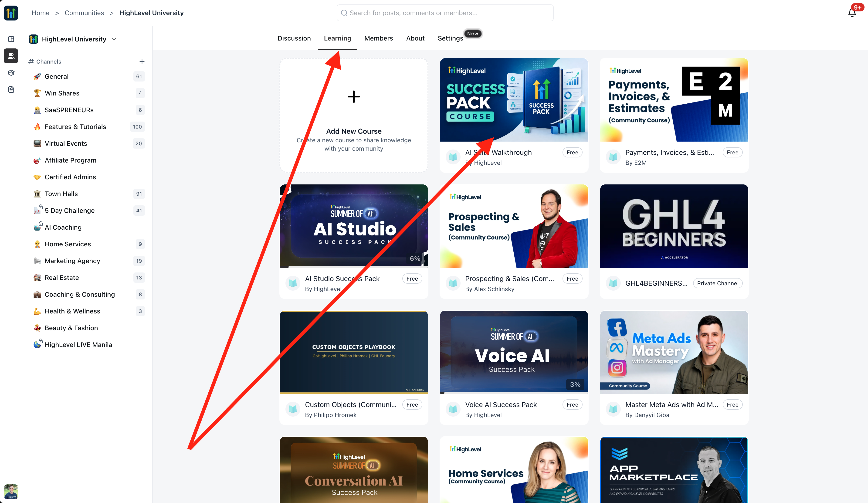The image size is (868, 503).
Task: Click the Private Channel badge on GHL4BEGINNERS
Action: 718,283
